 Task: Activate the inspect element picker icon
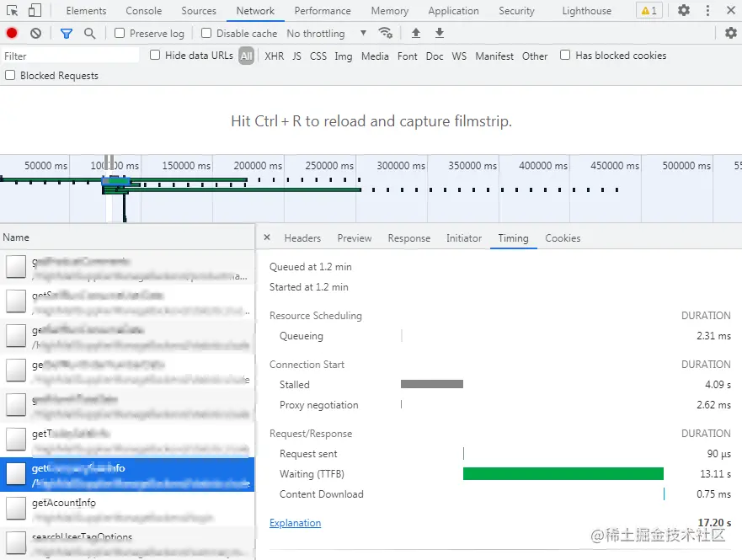pyautogui.click(x=13, y=10)
